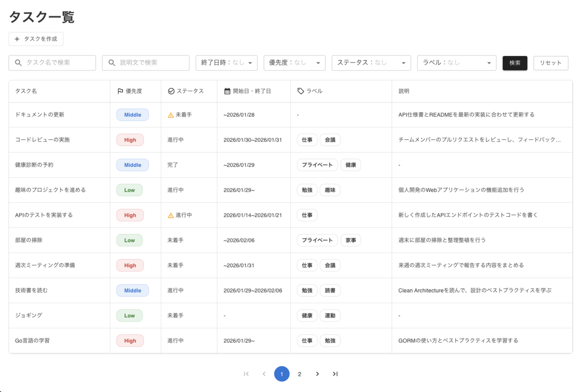Click 会議 label in コードレビューの実施 row
Screen dimensions: 580x392
(x=330, y=140)
